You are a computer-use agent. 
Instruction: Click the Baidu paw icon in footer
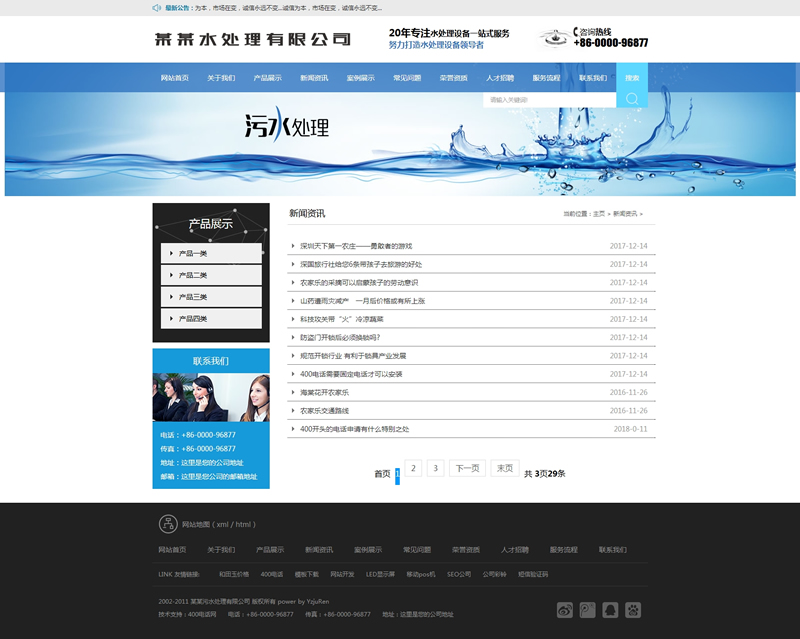(x=633, y=610)
